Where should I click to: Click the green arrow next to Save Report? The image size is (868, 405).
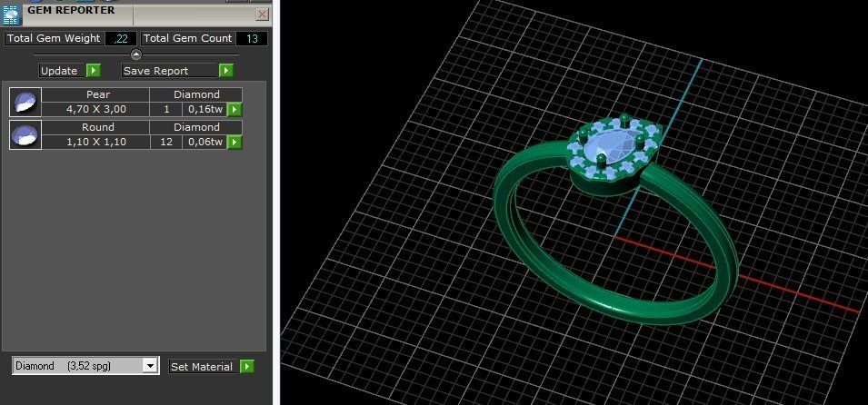pyautogui.click(x=225, y=71)
